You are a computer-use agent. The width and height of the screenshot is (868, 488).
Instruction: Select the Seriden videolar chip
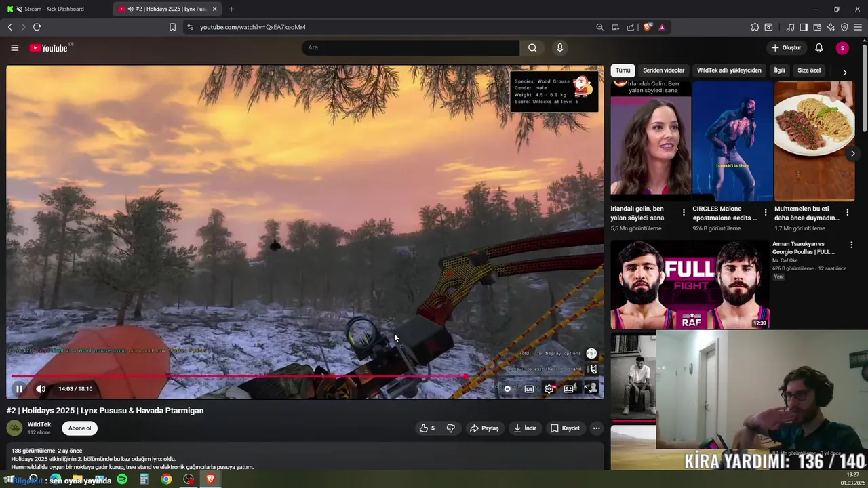[663, 70]
